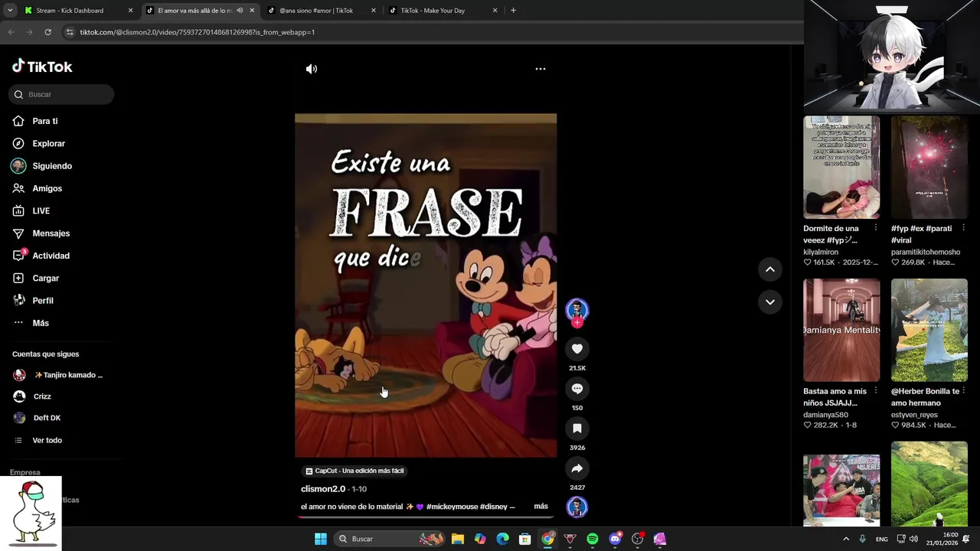Image resolution: width=980 pixels, height=551 pixels.
Task: Mute the TikTok video sound
Action: click(x=312, y=69)
